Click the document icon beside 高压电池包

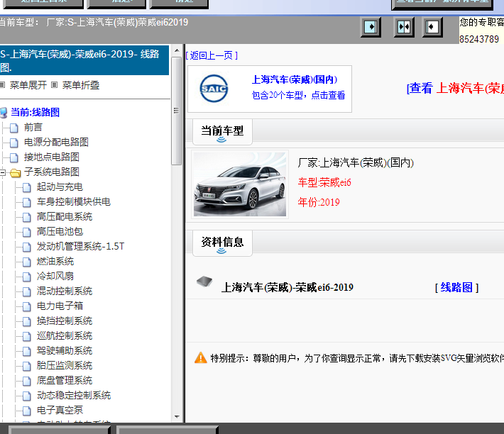[x=27, y=232]
